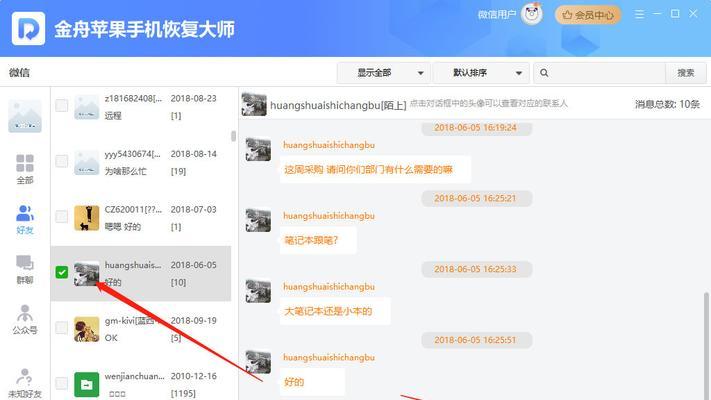Click the sidebar profile picture placeholder
The width and height of the screenshot is (711, 400).
[25, 116]
